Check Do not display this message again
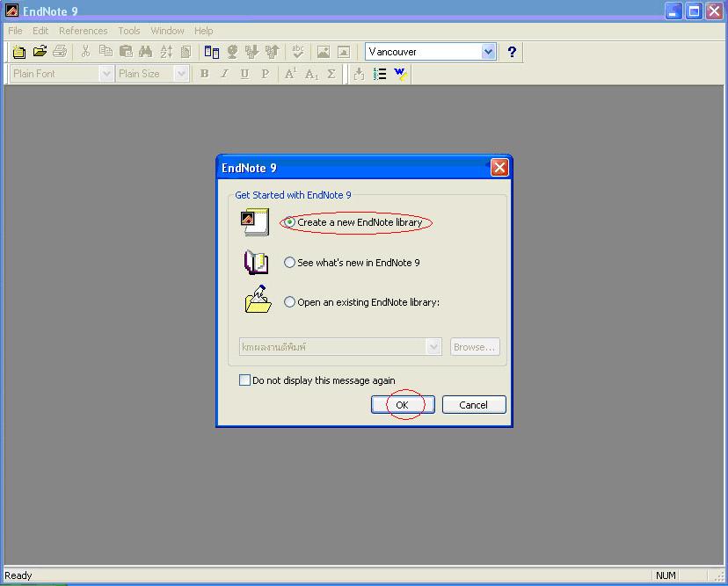 tap(244, 380)
